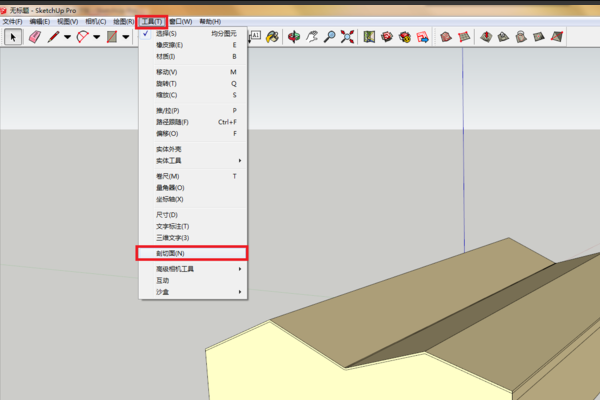Viewport: 600px width, 400px height.
Task: Expand the 沙盒 submenu
Action: click(193, 292)
